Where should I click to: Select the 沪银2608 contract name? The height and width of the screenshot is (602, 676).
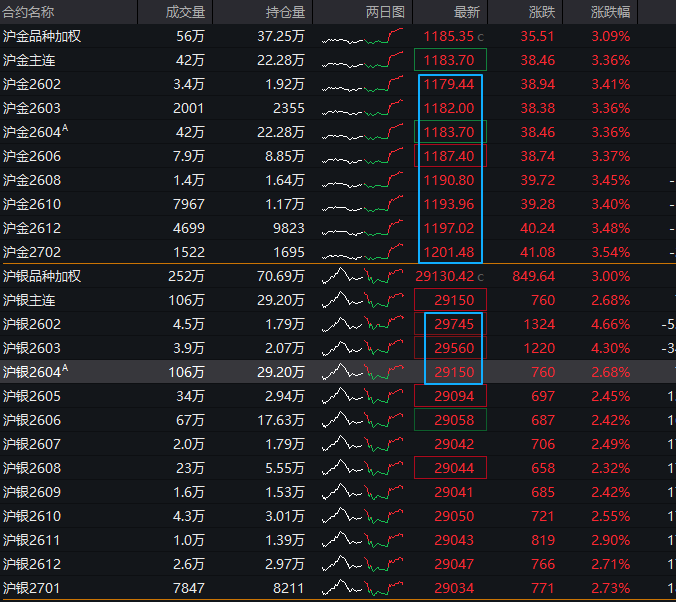tap(32, 468)
